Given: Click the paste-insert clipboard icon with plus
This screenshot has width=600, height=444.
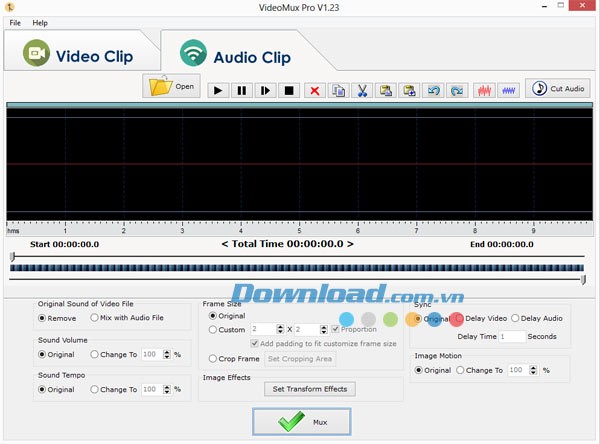Looking at the screenshot, I should point(409,91).
